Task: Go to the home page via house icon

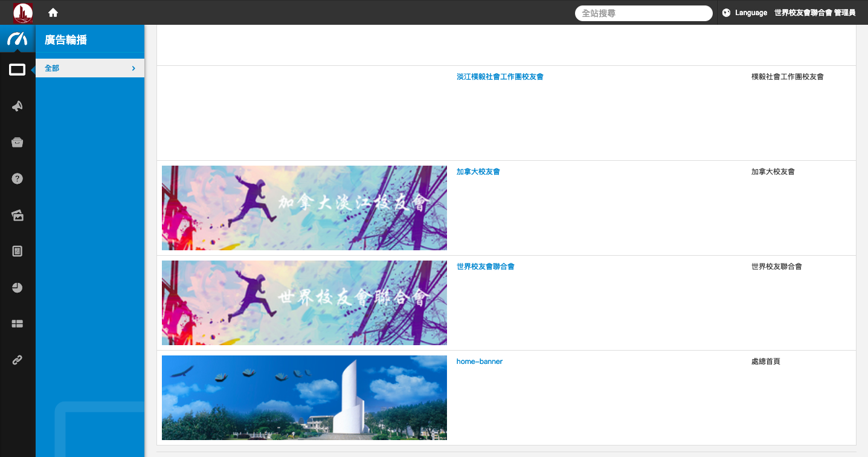Action: click(53, 13)
